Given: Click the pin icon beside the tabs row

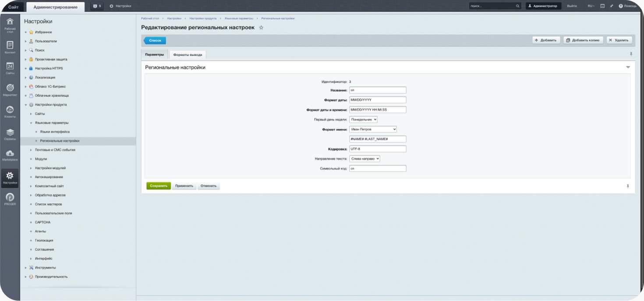Looking at the screenshot, I should tap(631, 54).
